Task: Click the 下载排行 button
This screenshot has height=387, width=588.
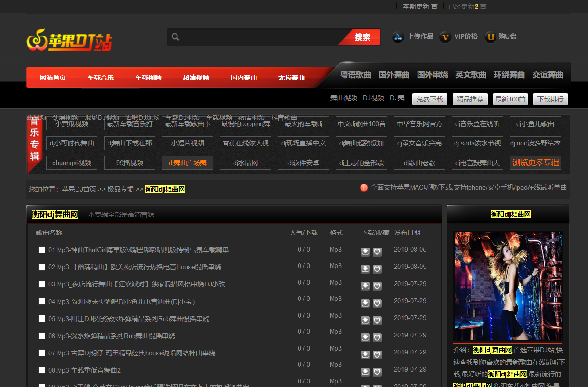Action: point(551,99)
